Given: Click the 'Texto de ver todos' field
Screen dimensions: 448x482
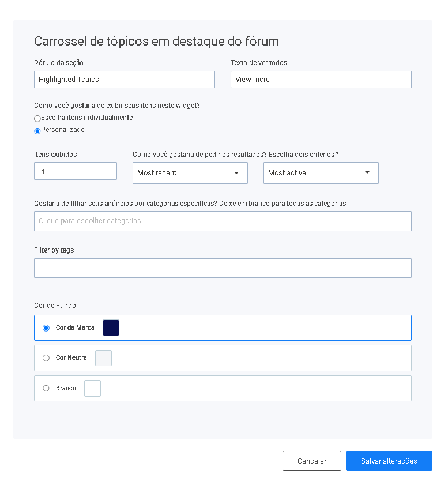Looking at the screenshot, I should (321, 80).
